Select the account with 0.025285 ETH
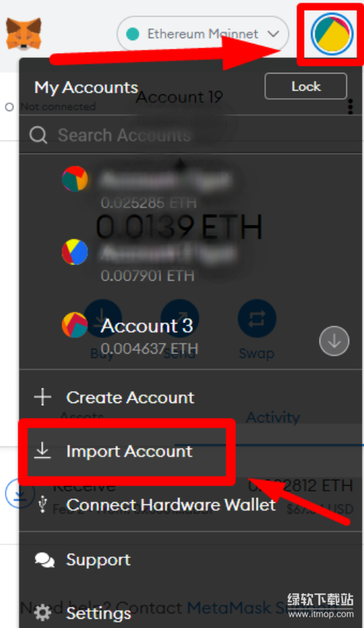Viewport: 364px width, 628px height. point(191,187)
